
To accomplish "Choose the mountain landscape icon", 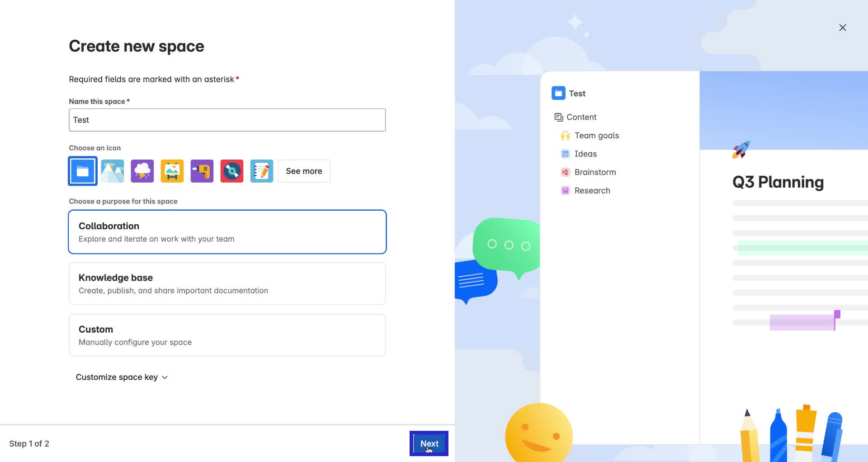I will point(112,171).
